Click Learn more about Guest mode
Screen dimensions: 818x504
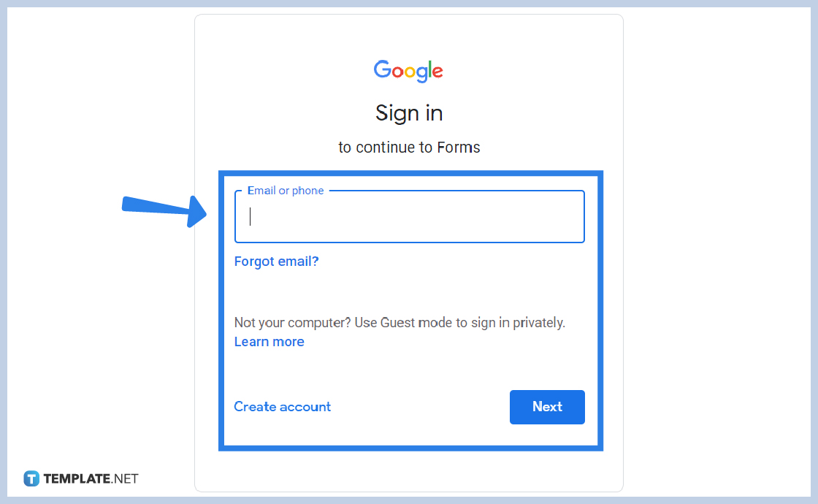point(269,341)
